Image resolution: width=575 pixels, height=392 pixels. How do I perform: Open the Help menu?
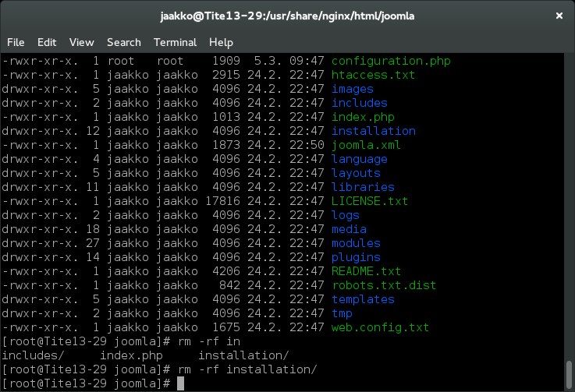click(x=221, y=43)
